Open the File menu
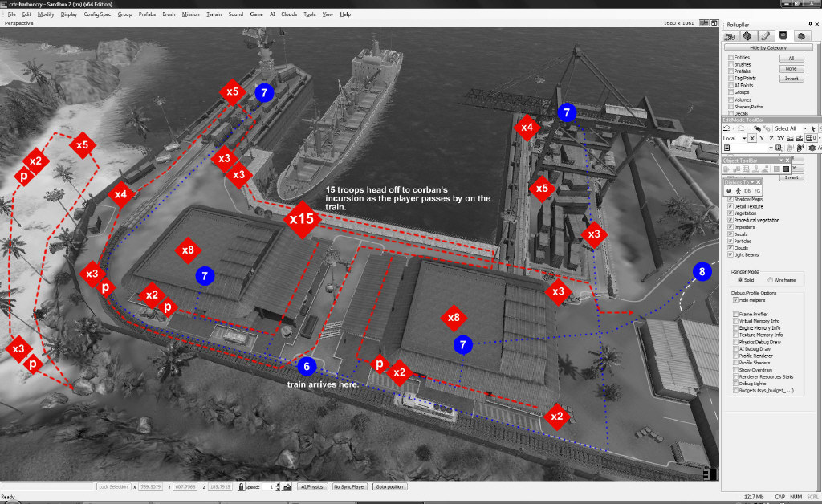This screenshot has height=504, width=822. coord(11,14)
